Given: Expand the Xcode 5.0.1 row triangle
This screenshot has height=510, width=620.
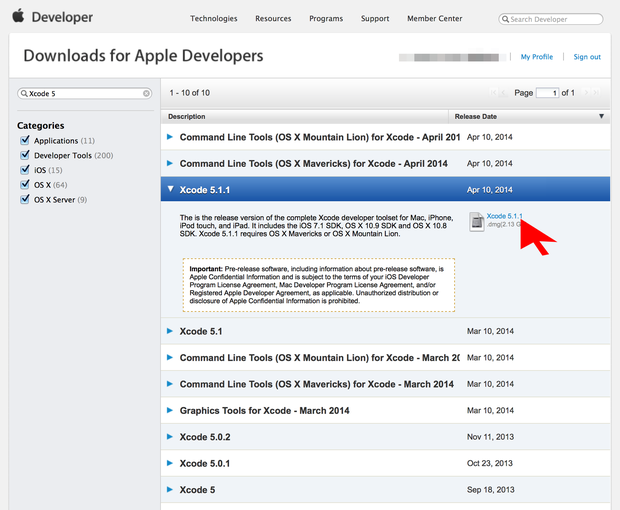Looking at the screenshot, I should [x=170, y=463].
